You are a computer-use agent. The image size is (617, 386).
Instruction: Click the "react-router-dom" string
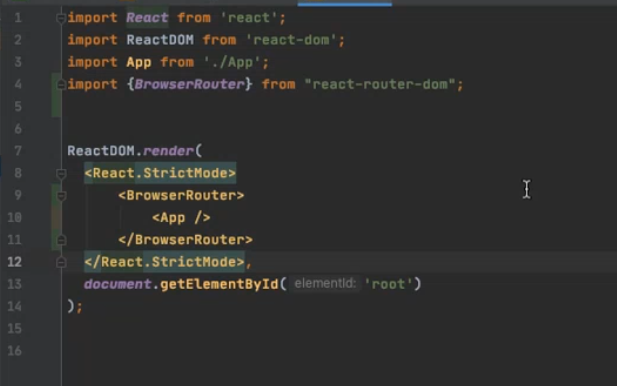(x=380, y=84)
